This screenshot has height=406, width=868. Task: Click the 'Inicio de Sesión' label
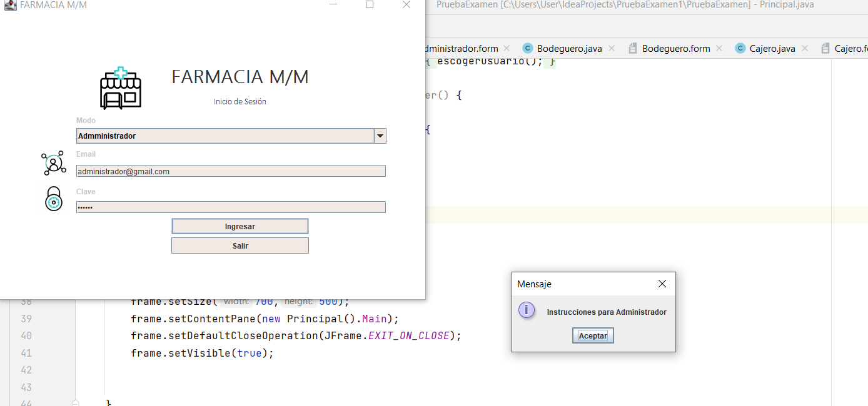[240, 102]
